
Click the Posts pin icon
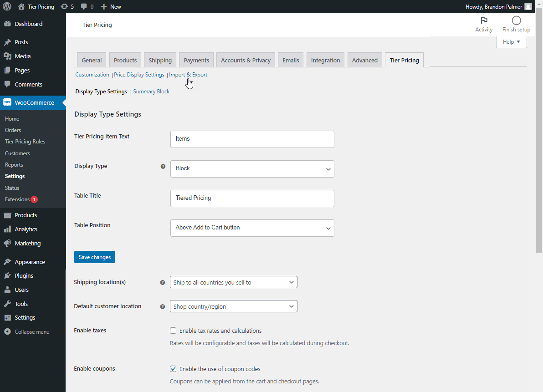[x=7, y=42]
